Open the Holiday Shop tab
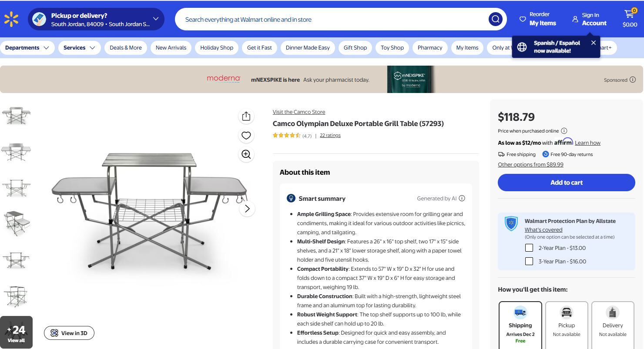This screenshot has height=349, width=644. pyautogui.click(x=217, y=48)
